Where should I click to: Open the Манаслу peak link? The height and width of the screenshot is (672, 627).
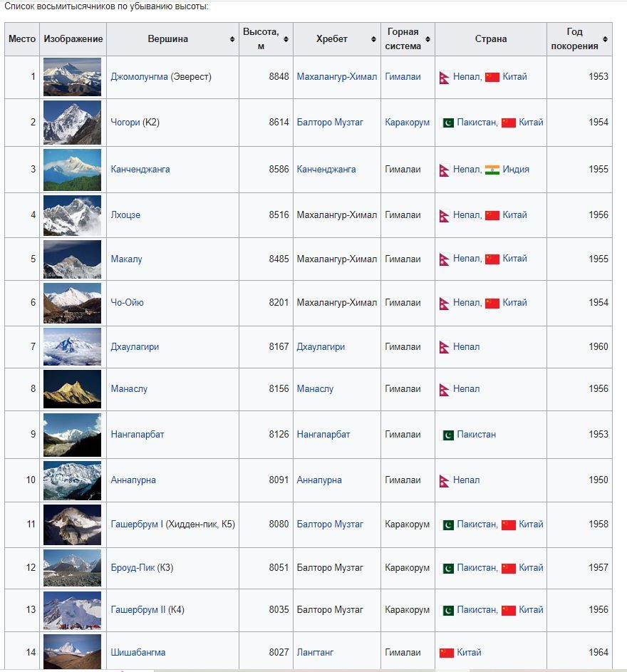(131, 389)
